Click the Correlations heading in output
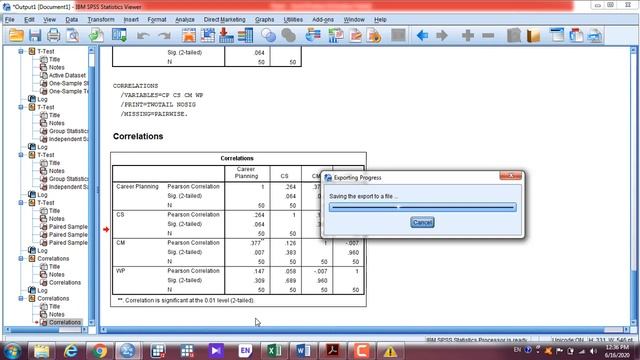The image size is (640, 360). coord(138,136)
